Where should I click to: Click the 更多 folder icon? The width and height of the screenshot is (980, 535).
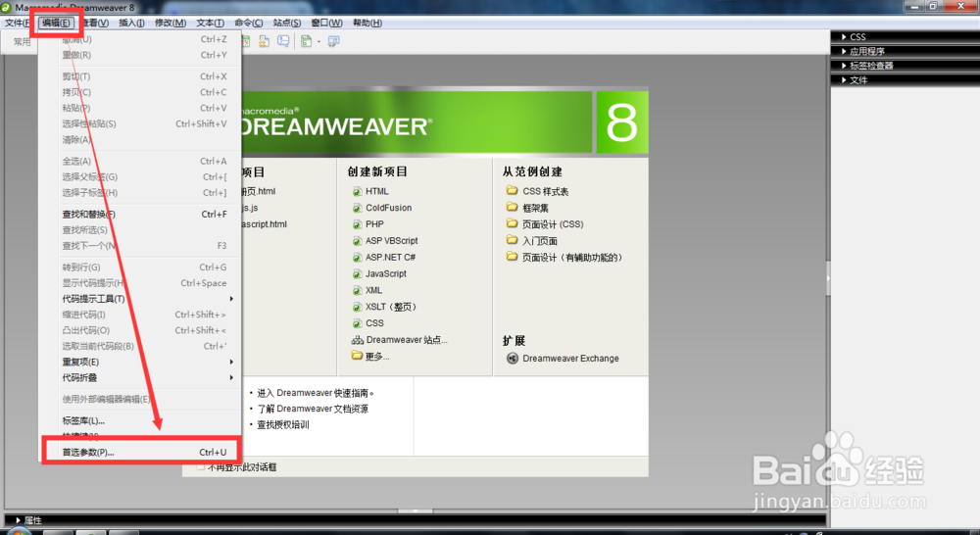coord(357,356)
